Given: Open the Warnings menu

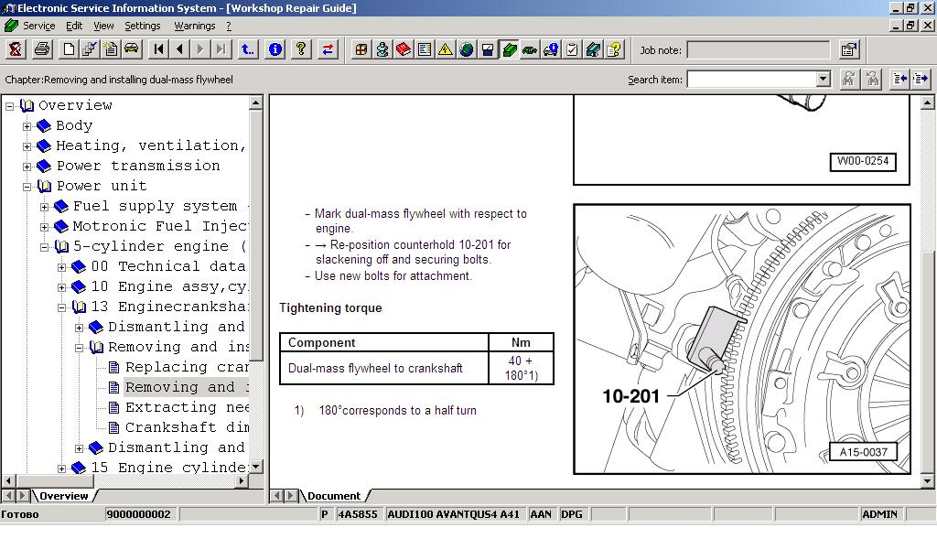Looking at the screenshot, I should [x=194, y=26].
